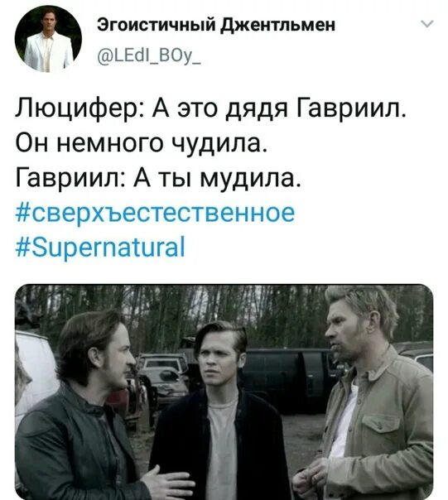Select the line "Он немного чудила."
Image resolution: width=448 pixels, height=500 pixels.
141,143
